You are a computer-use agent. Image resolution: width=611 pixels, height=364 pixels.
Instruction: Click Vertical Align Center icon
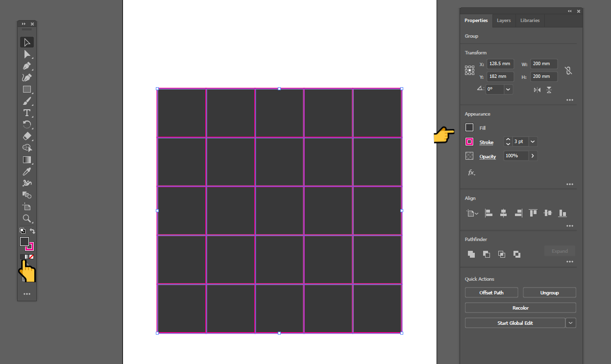[x=548, y=213]
